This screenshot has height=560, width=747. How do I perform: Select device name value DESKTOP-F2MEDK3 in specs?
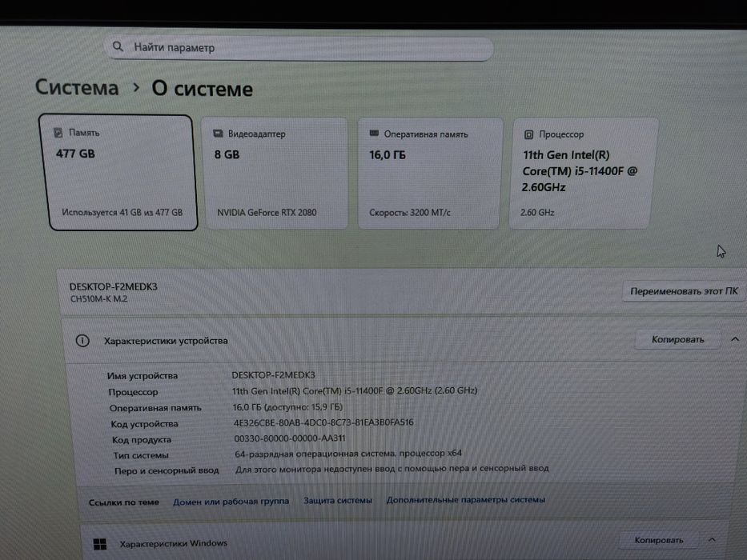pos(273,374)
